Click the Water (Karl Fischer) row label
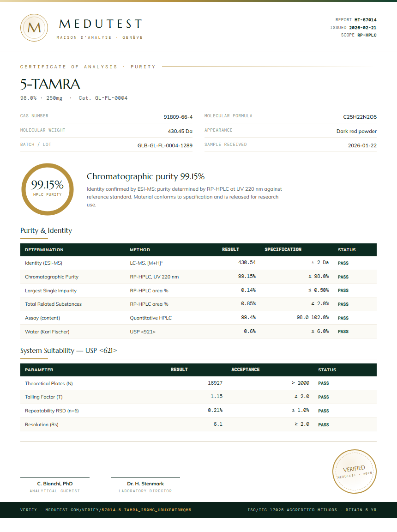The image size is (397, 532). tap(47, 332)
